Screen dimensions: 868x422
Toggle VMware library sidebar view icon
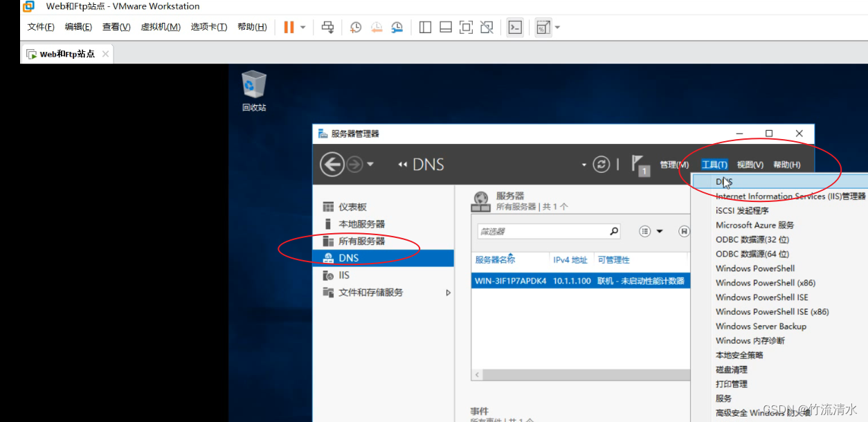[426, 27]
